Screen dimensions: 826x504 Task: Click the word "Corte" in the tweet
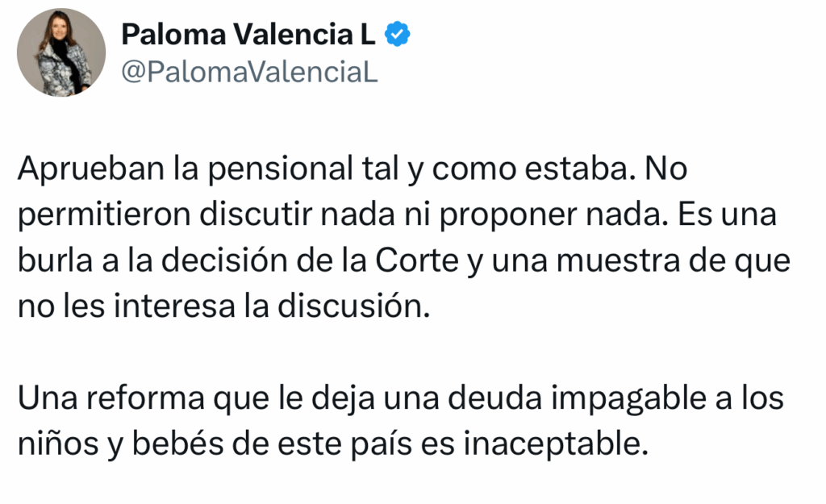[417, 260]
